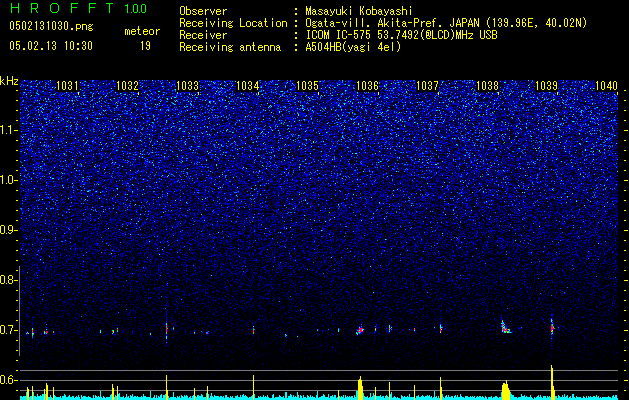Click the 0.8 frequency axis label
Screen dimensions: 629x400
(x=7, y=280)
